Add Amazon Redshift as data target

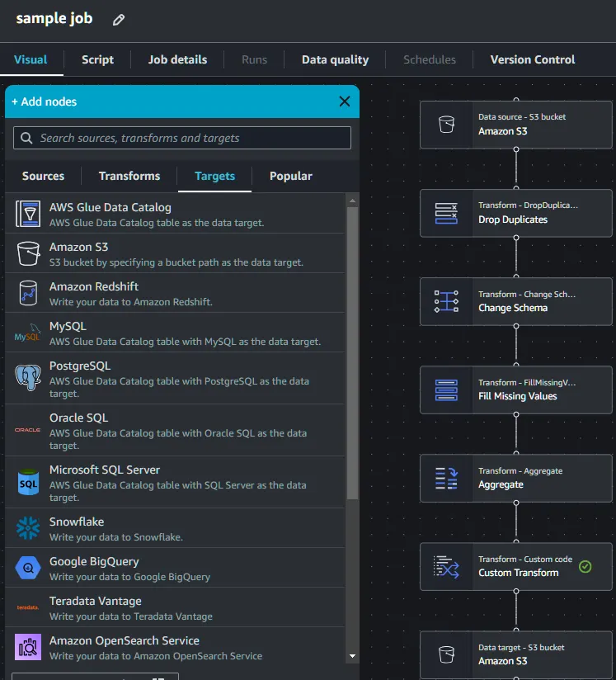click(x=175, y=293)
